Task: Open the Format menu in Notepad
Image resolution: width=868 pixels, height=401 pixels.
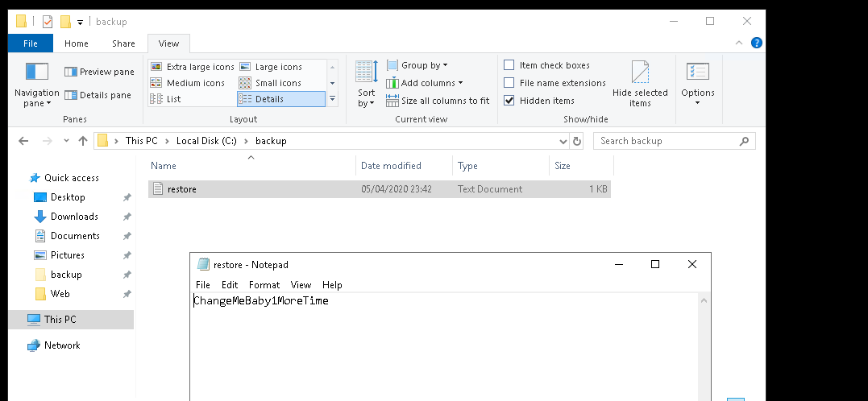Action: tap(264, 285)
